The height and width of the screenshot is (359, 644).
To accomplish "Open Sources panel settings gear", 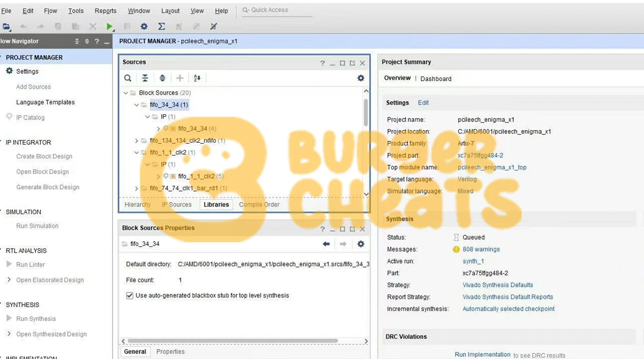I will [x=361, y=78].
